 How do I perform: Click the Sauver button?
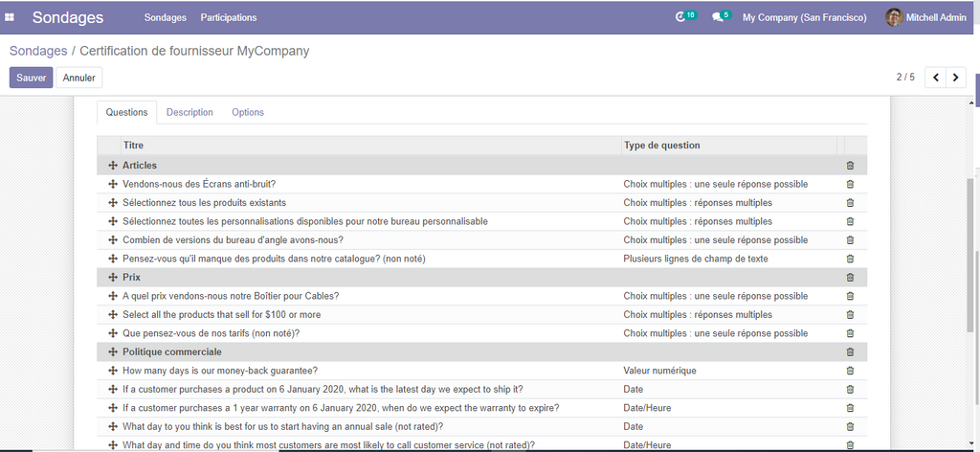point(31,78)
